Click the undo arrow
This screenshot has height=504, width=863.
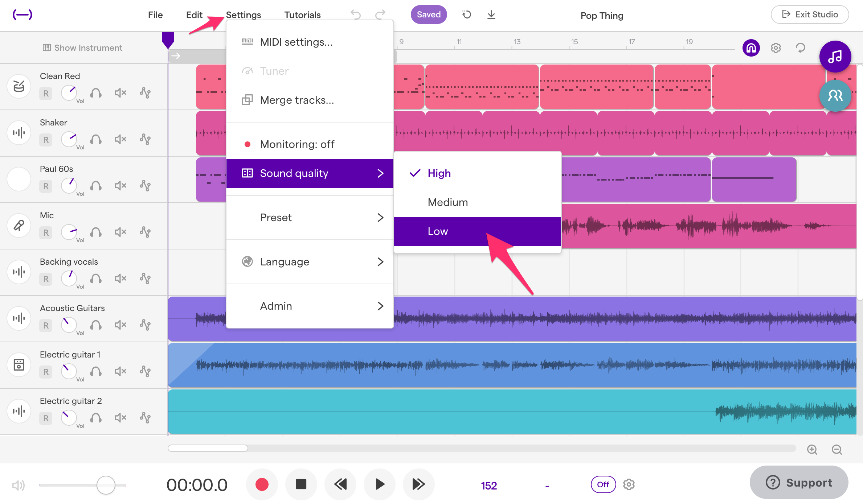[356, 15]
